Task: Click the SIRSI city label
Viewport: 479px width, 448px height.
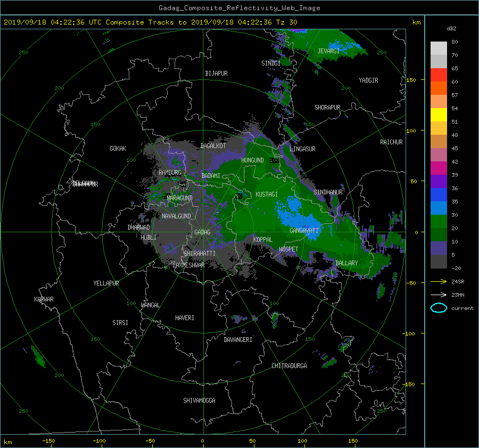Action: [120, 323]
